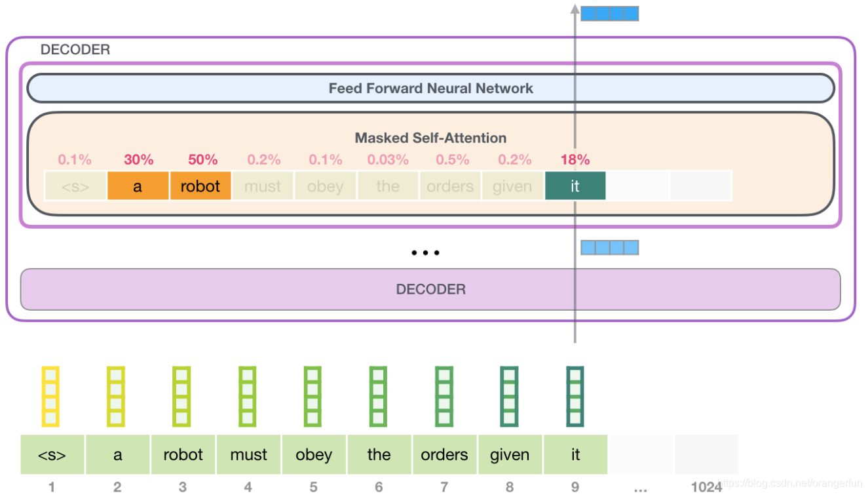The width and height of the screenshot is (868, 495).
Task: Click position number 5
Action: (x=314, y=486)
